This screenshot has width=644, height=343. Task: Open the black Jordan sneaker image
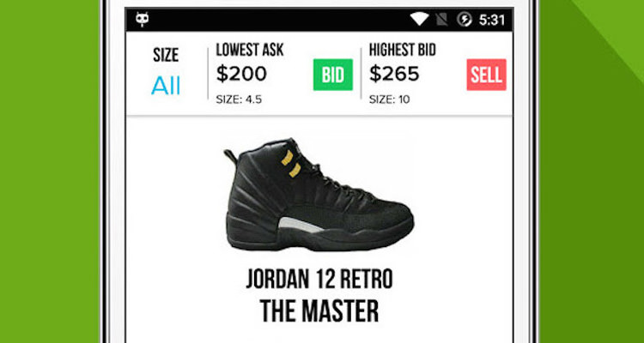pos(319,195)
